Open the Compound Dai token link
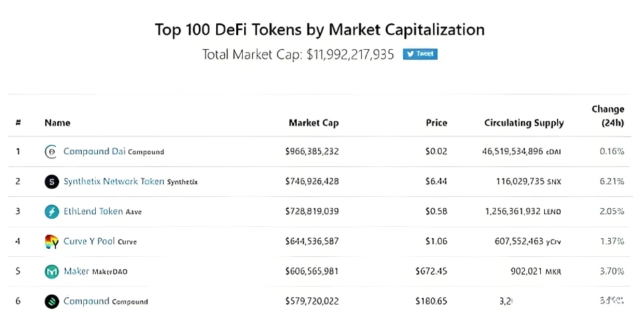 click(x=92, y=151)
